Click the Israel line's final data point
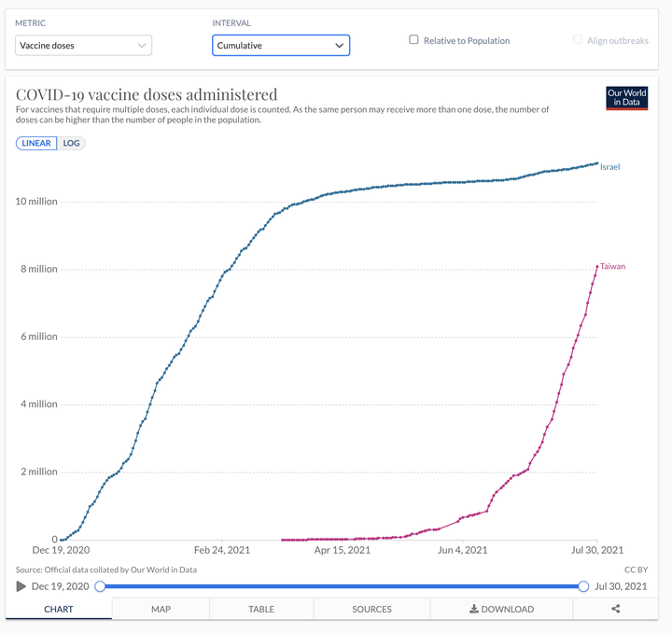Screen dimensions: 672x633 point(597,162)
